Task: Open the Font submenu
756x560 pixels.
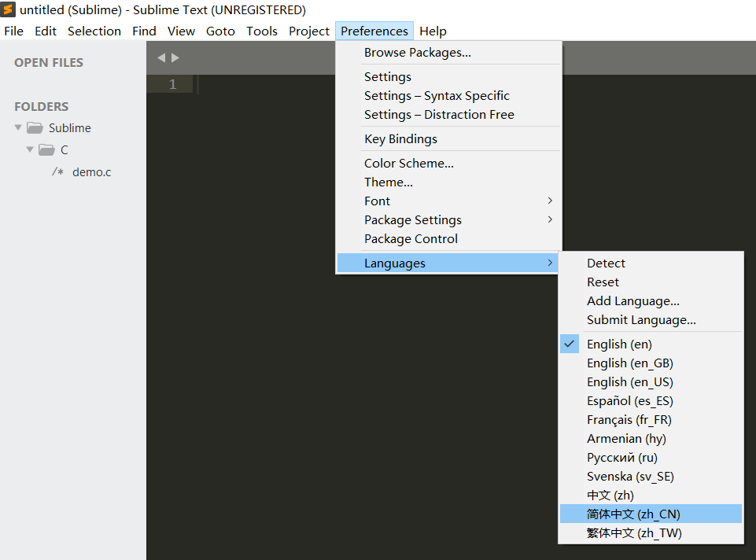Action: click(448, 201)
